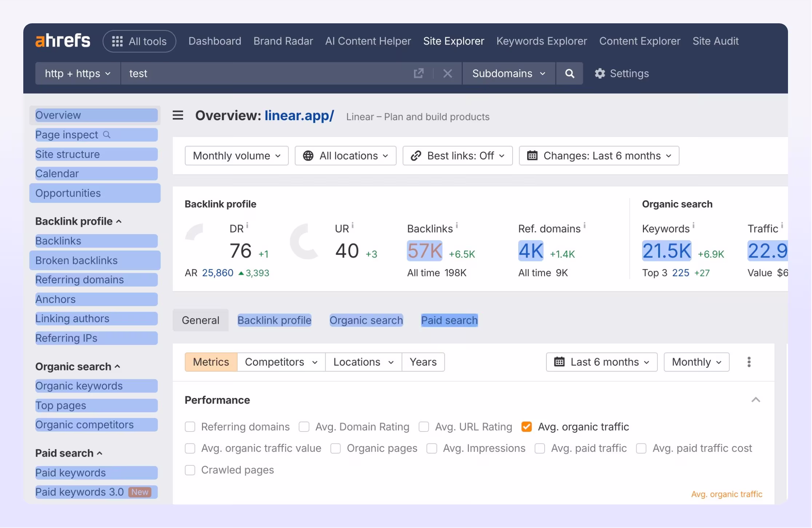This screenshot has width=812, height=528.
Task: Collapse the Performance panel with the chevron
Action: pyautogui.click(x=756, y=400)
